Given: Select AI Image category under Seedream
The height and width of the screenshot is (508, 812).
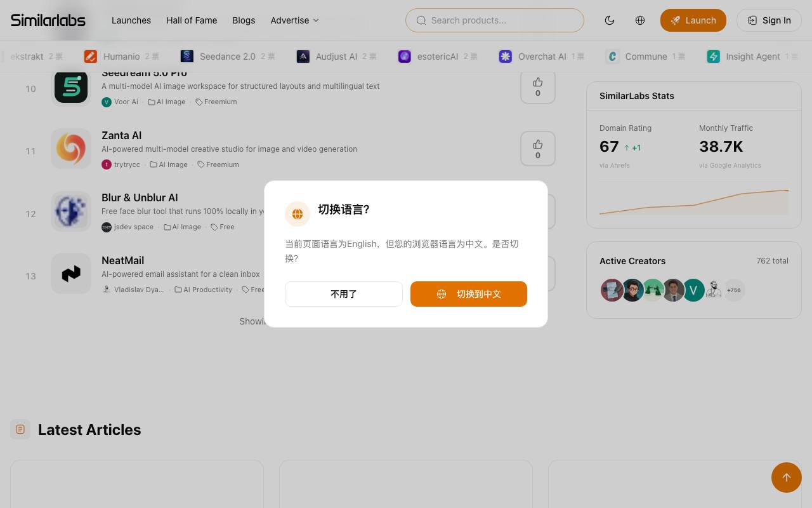Looking at the screenshot, I should (x=167, y=102).
